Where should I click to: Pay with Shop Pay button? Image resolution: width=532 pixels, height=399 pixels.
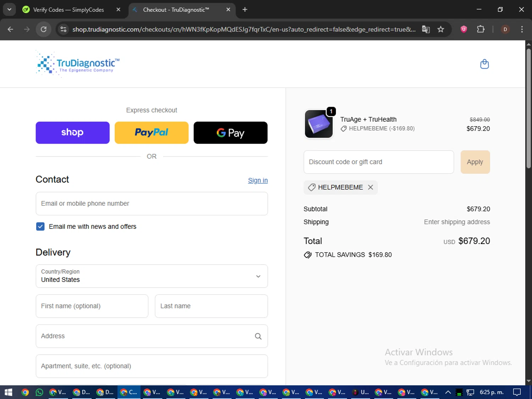pos(73,133)
